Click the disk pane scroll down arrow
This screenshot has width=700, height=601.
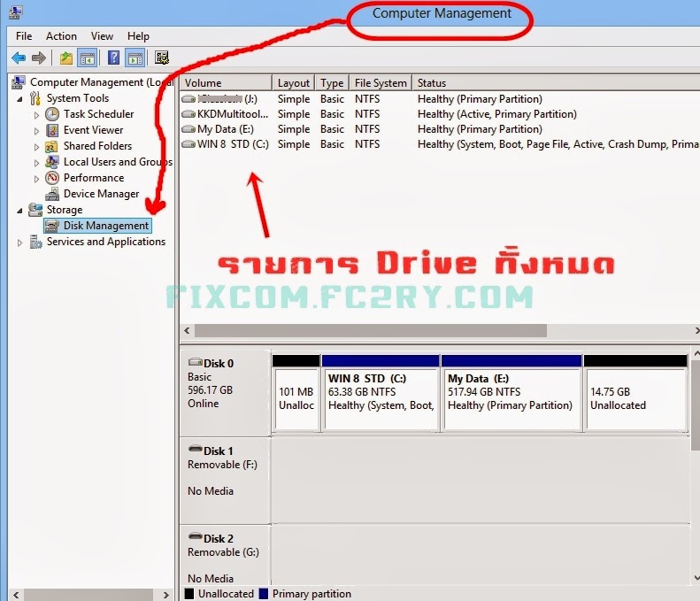tap(696, 578)
